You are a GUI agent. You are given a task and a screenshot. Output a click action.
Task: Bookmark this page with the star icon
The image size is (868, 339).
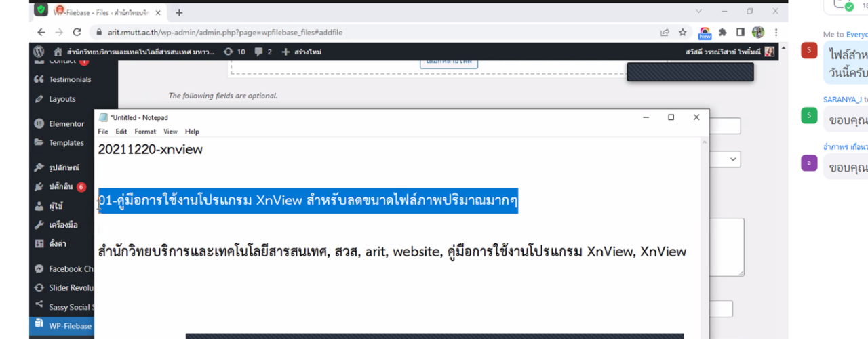pos(683,32)
